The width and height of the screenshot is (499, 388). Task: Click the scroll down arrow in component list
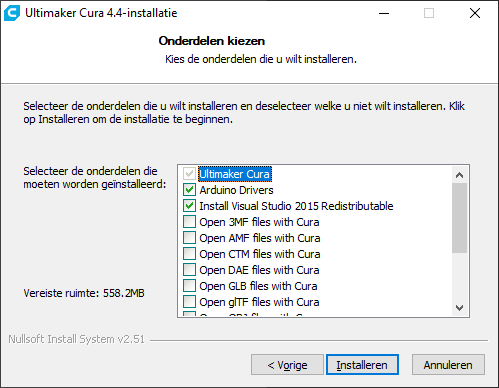460,308
